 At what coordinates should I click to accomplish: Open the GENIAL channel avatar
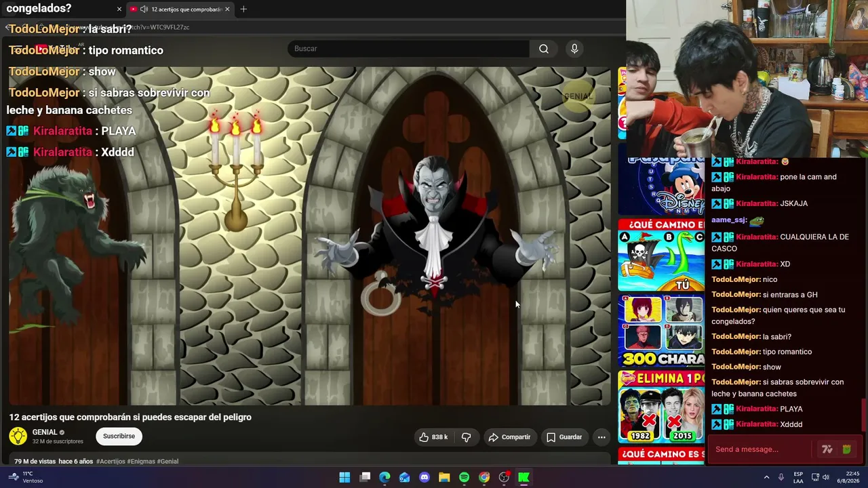[x=18, y=436]
